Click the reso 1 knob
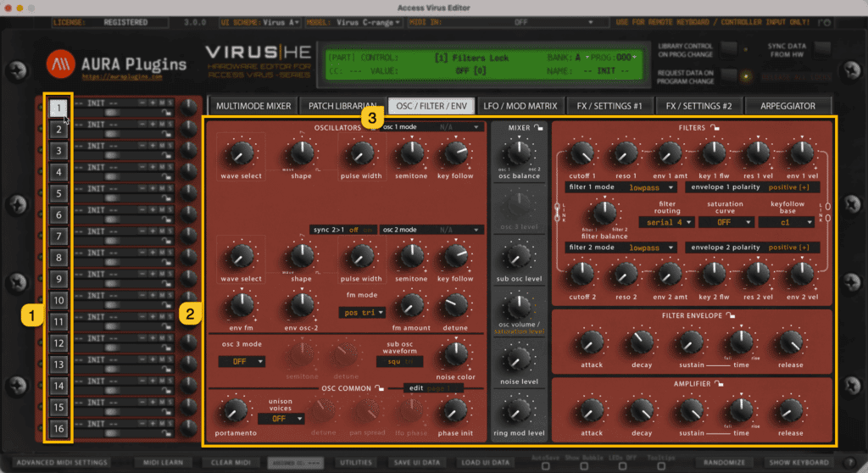This screenshot has height=473, width=868. tap(626, 154)
